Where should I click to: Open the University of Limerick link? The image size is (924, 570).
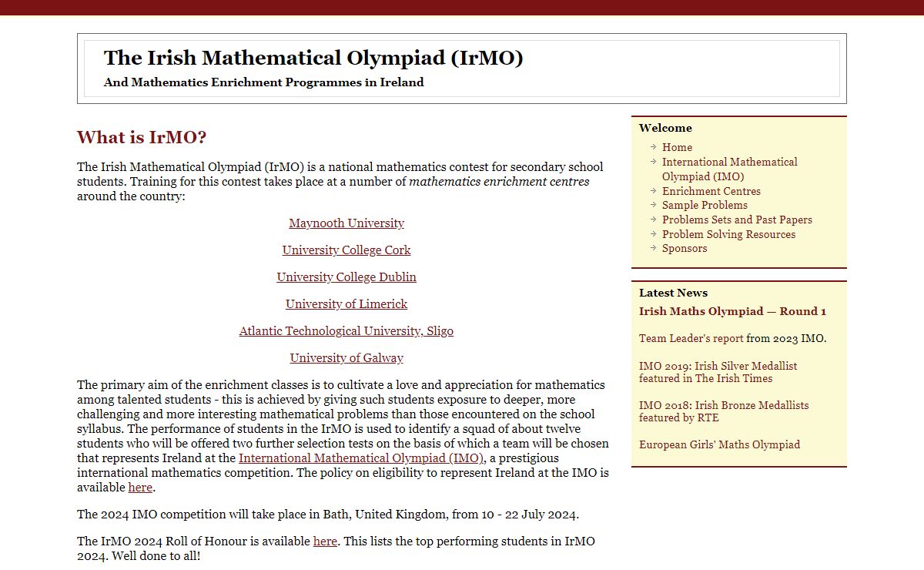pyautogui.click(x=346, y=304)
